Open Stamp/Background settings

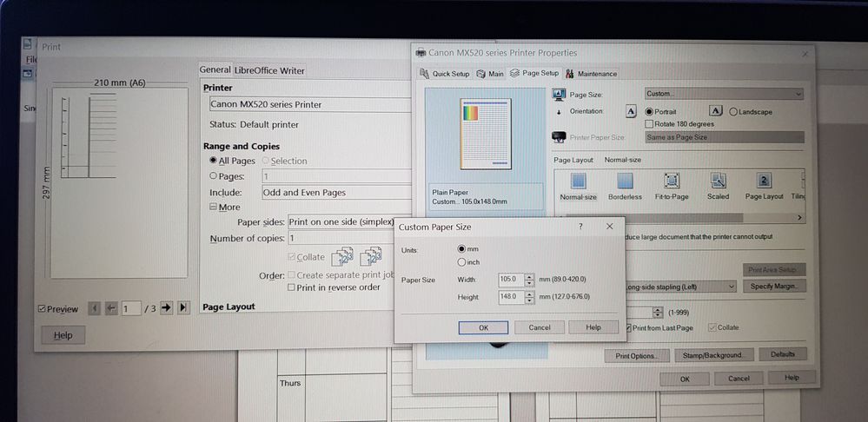pos(712,355)
